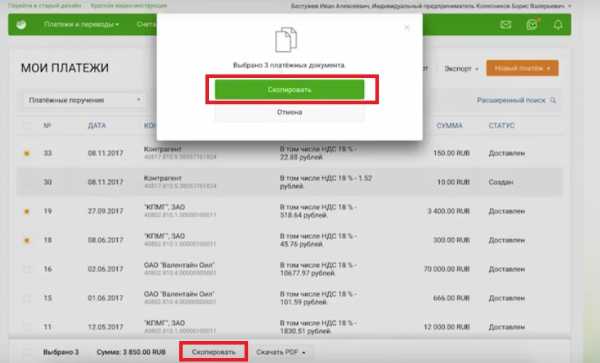The width and height of the screenshot is (600, 363).
Task: Click Отмена in the copy dialog
Action: tap(289, 112)
